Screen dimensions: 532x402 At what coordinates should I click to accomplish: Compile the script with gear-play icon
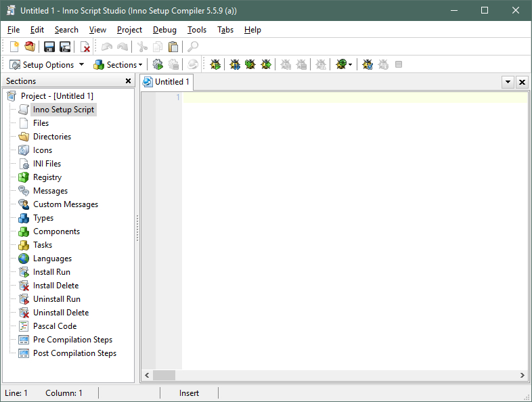coord(158,64)
